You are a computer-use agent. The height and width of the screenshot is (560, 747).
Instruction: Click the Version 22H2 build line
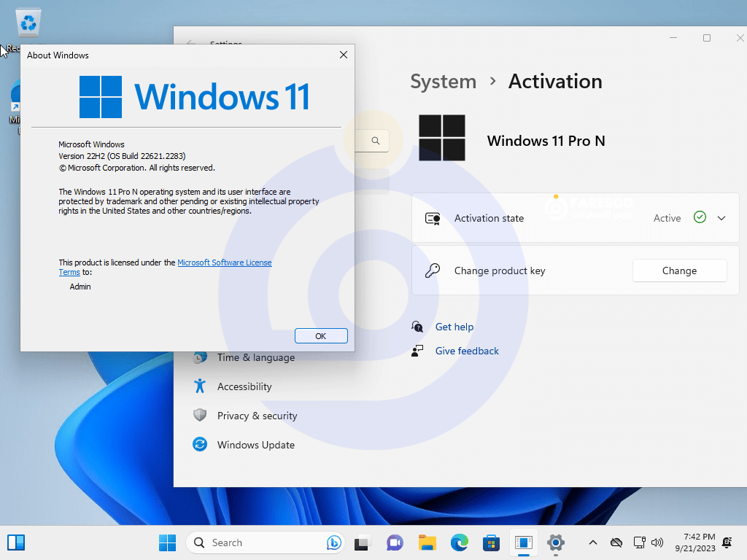click(122, 156)
